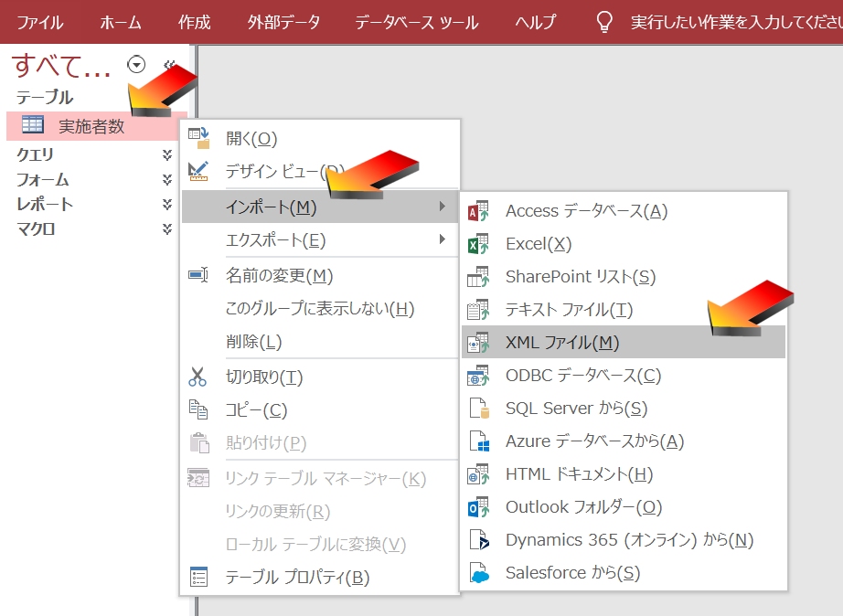Select Access データベース(A) import option

point(624,211)
